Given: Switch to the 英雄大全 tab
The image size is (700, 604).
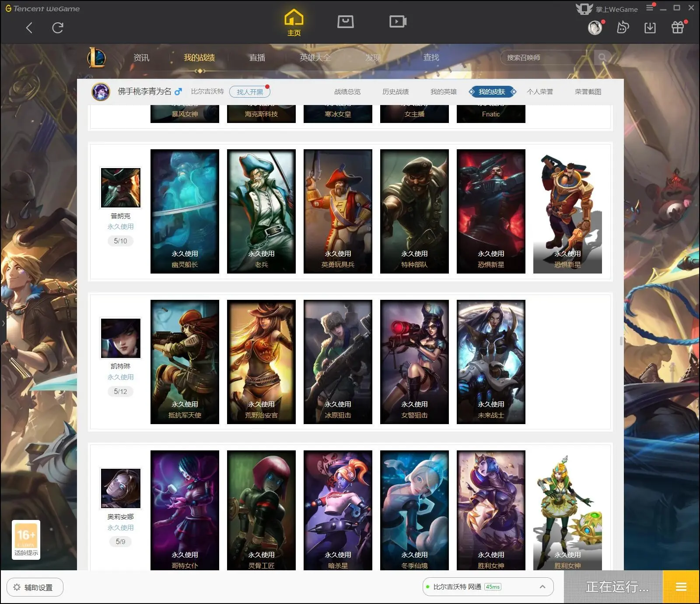Looking at the screenshot, I should (315, 57).
